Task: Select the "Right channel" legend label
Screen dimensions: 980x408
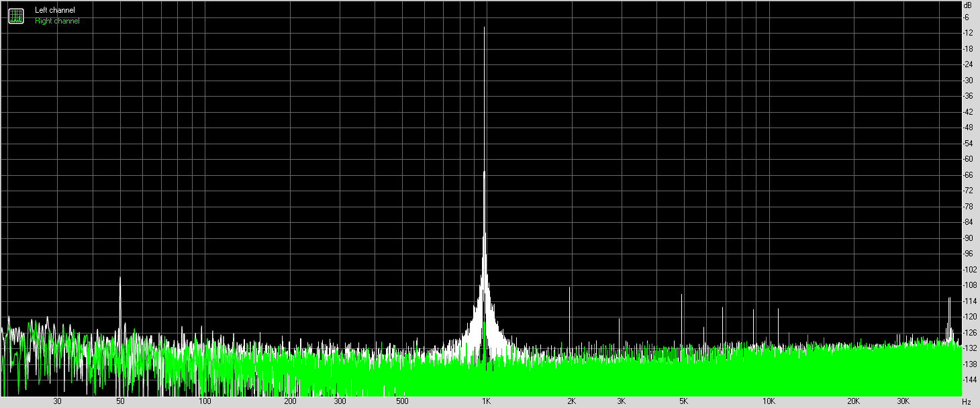Action: point(57,21)
